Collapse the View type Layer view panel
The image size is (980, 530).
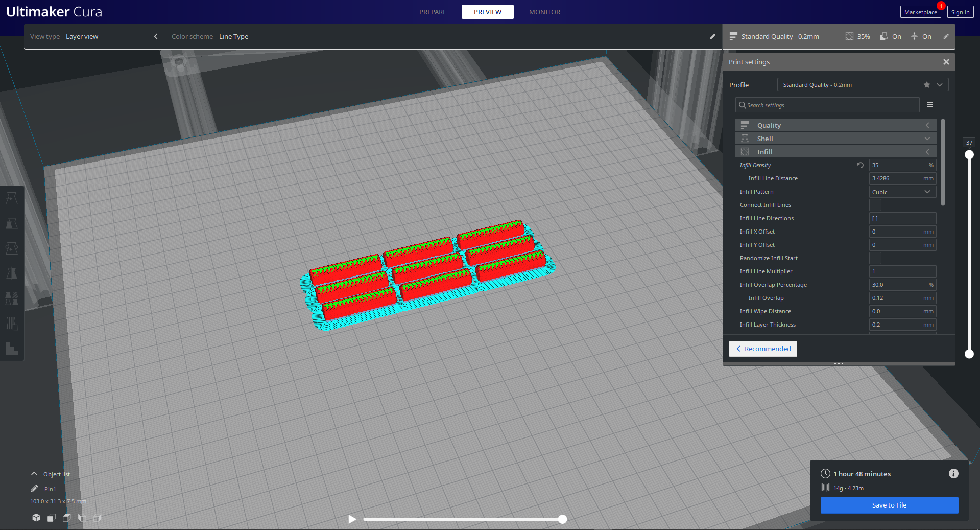pos(156,36)
